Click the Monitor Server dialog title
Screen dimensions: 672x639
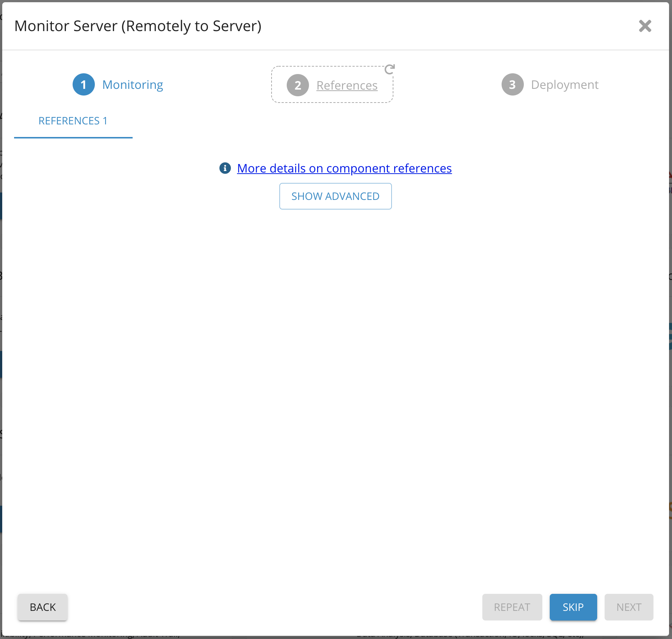138,26
